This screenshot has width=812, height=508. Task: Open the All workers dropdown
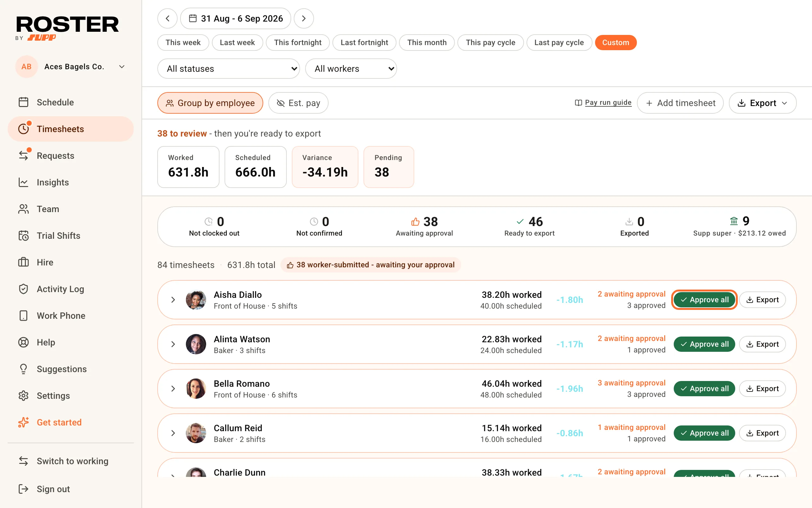(x=351, y=69)
